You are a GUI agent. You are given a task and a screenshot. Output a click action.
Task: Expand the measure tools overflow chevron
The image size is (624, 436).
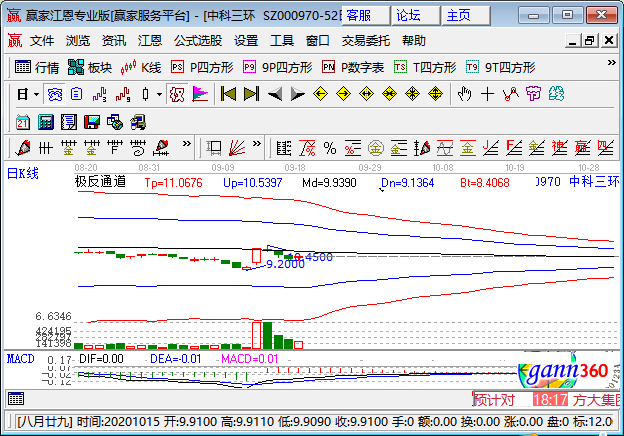(257, 144)
